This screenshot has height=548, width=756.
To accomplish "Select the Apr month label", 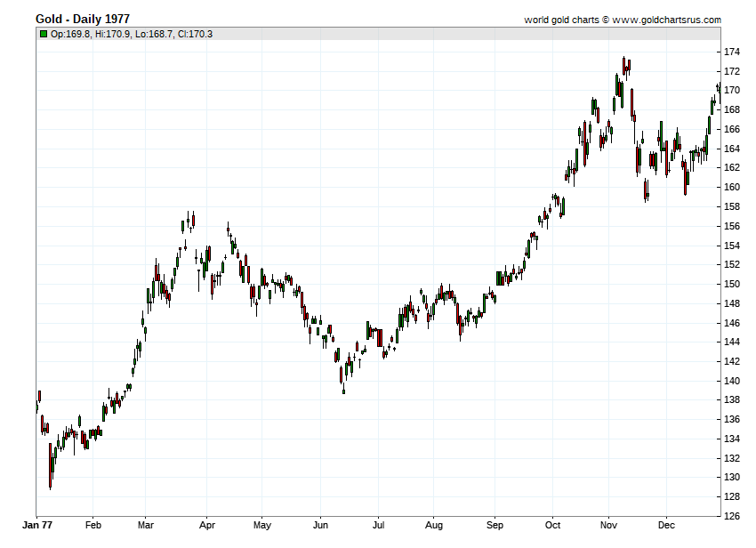I will tap(207, 525).
